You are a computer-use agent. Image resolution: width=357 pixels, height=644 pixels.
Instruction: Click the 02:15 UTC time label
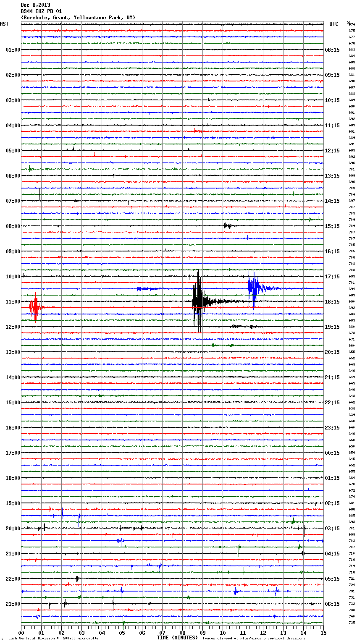(x=332, y=503)
